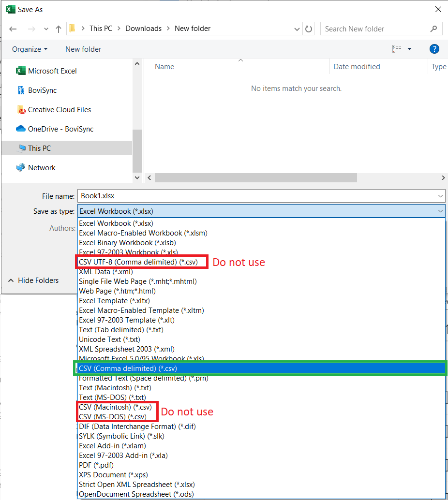This screenshot has width=448, height=501.
Task: Choose Excel Macro-Enabled Template (*.xltm)
Action: (262, 310)
